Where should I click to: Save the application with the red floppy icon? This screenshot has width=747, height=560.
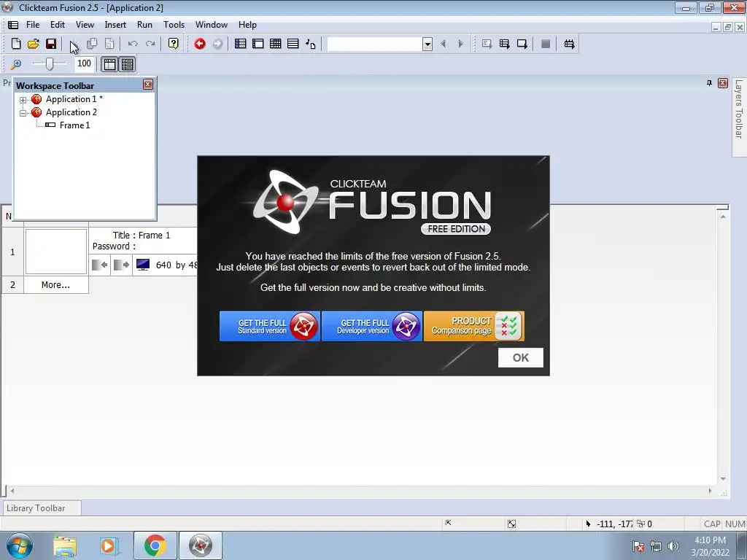pos(51,44)
